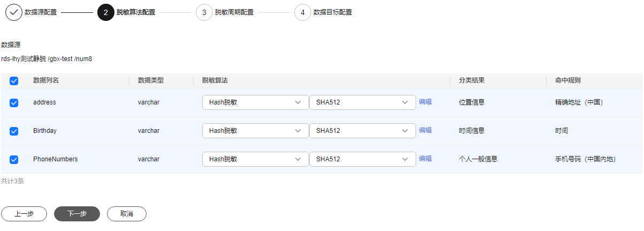Uncheck the address row checkbox

point(14,102)
